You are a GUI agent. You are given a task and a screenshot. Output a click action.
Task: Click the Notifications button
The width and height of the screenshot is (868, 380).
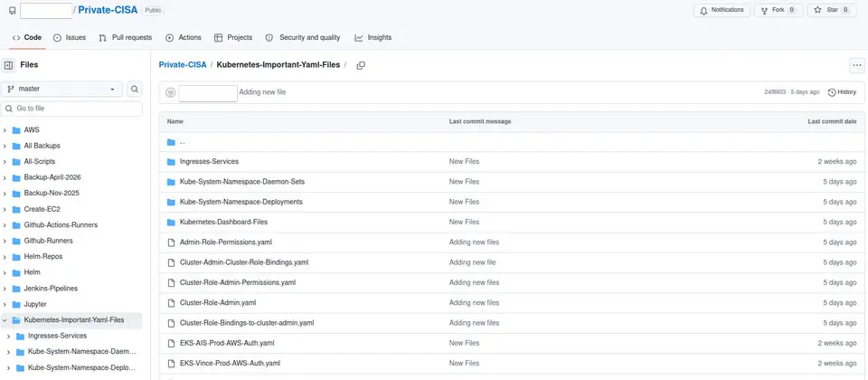click(x=722, y=10)
